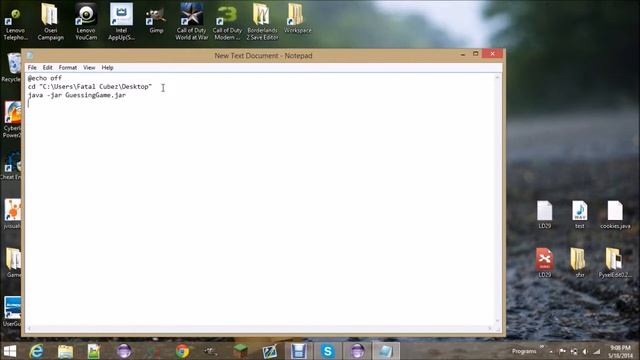The image size is (640, 360).
Task: Switch to Notepad taskbar button
Action: 385,351
